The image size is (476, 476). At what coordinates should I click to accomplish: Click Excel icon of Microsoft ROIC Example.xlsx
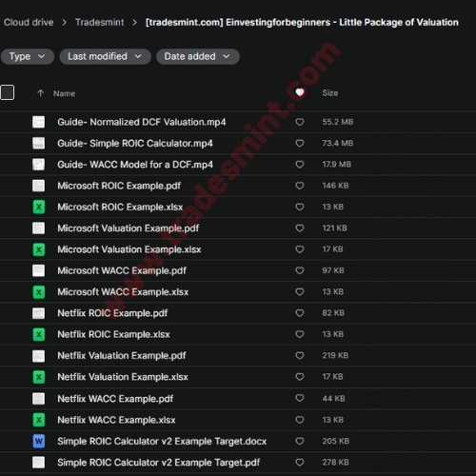point(39,207)
